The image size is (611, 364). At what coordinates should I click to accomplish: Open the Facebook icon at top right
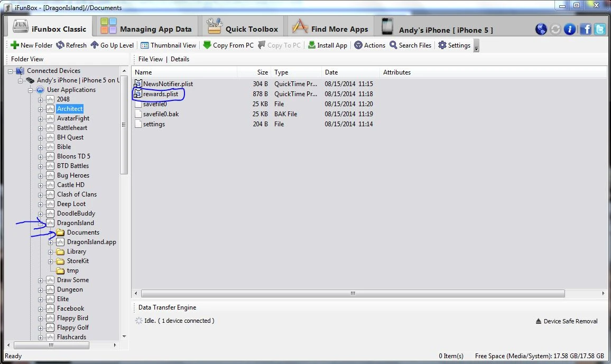(586, 29)
